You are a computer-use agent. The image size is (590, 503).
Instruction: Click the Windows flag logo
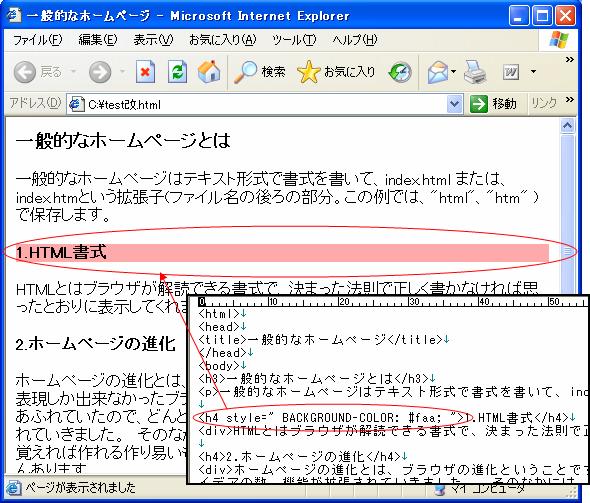[x=558, y=40]
